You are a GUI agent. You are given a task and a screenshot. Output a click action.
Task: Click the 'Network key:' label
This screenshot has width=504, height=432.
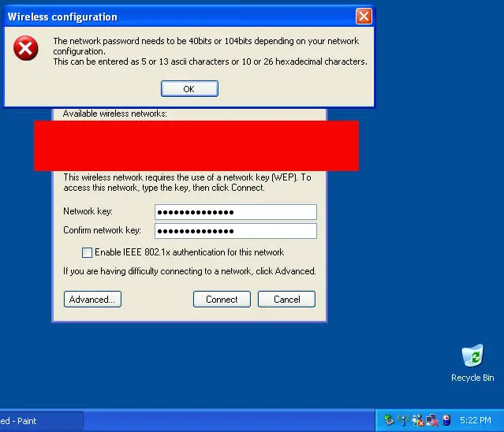[88, 211]
